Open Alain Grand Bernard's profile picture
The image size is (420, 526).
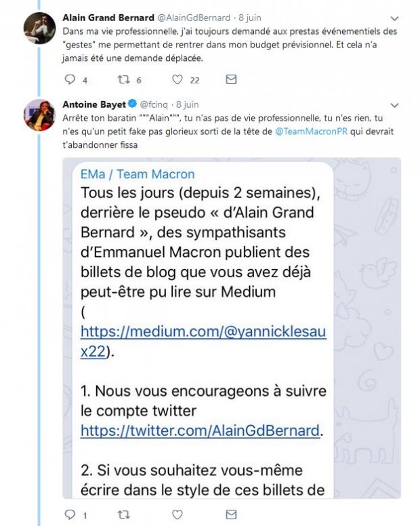click(39, 28)
